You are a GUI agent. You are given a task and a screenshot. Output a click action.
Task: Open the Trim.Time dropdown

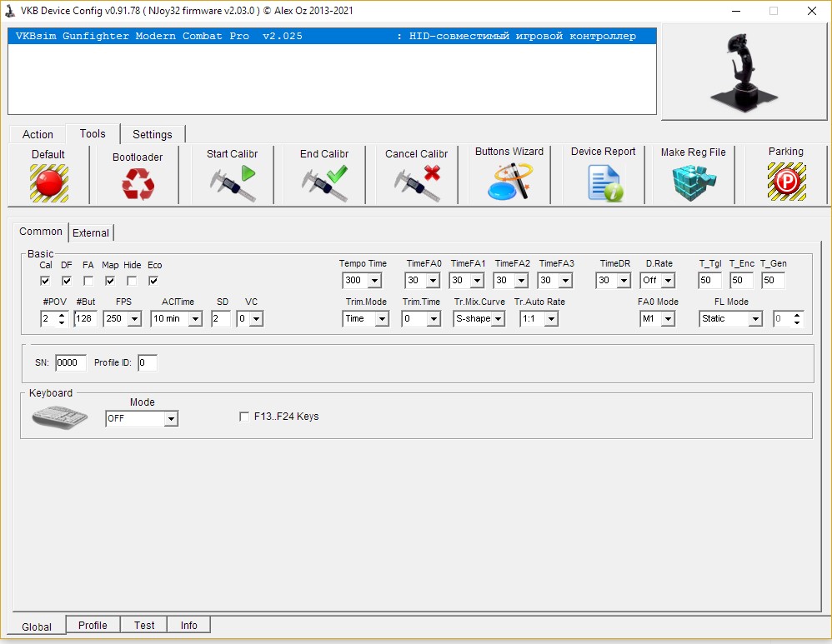(x=434, y=319)
